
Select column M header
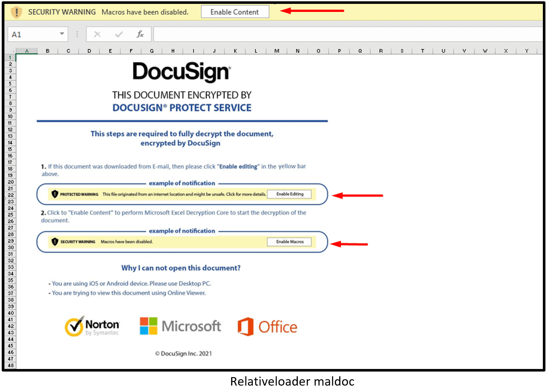[x=277, y=51]
